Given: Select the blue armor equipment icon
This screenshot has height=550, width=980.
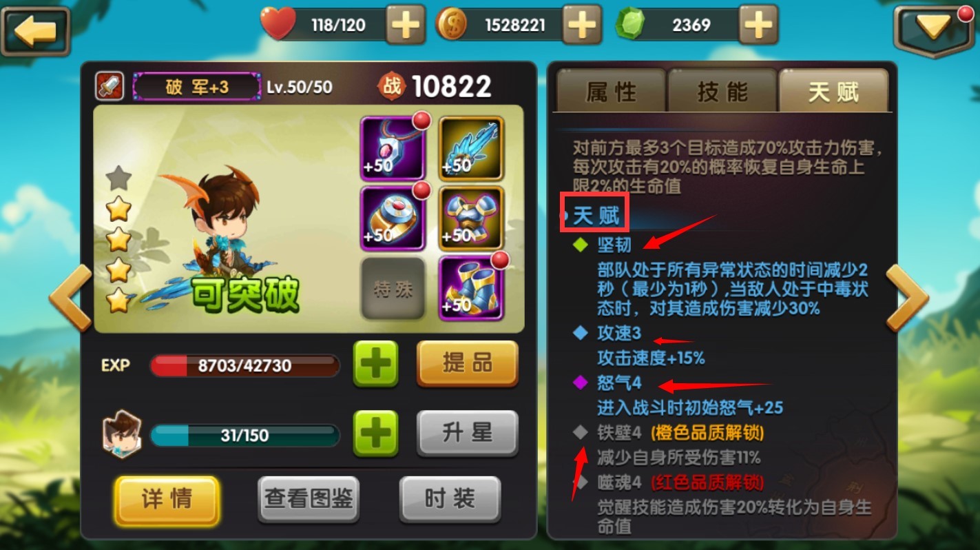Looking at the screenshot, I should 472,218.
